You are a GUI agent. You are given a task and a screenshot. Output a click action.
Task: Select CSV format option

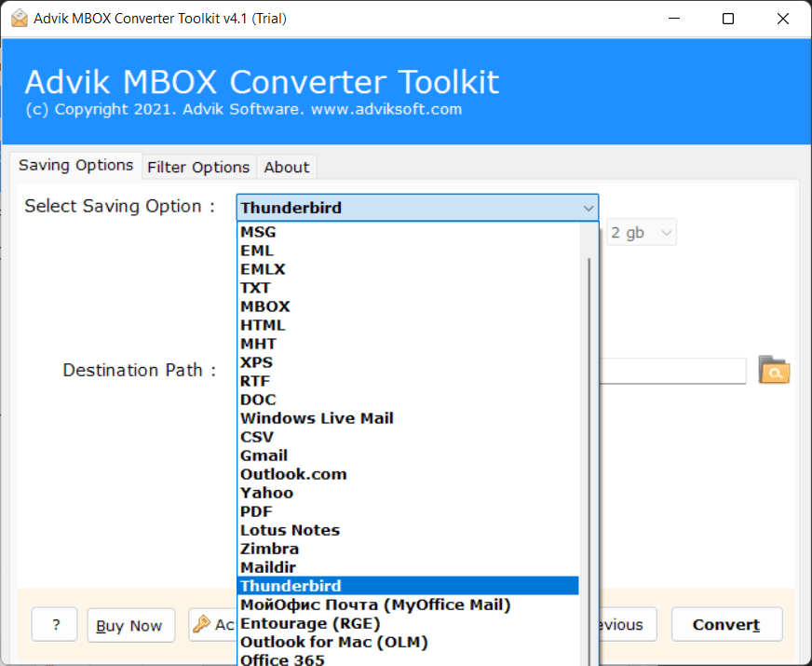coord(408,437)
